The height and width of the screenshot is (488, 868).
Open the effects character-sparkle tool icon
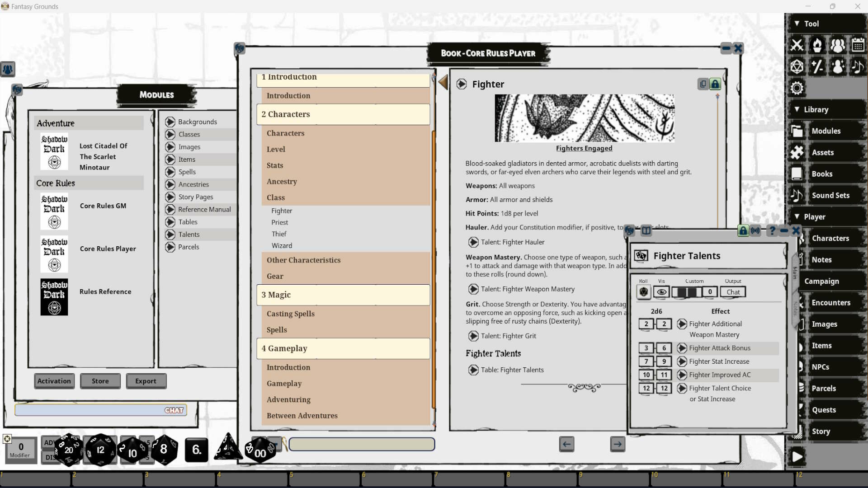click(839, 66)
